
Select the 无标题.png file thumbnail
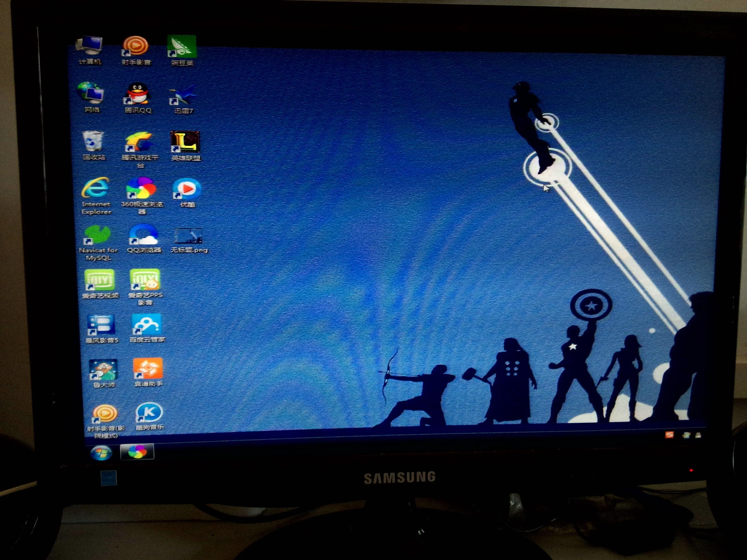tap(188, 236)
